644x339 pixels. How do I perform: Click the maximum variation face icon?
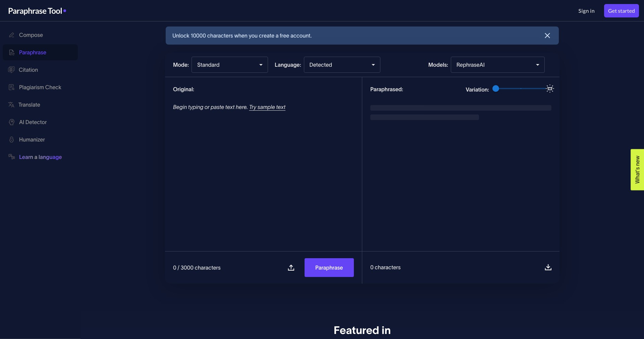click(x=550, y=89)
